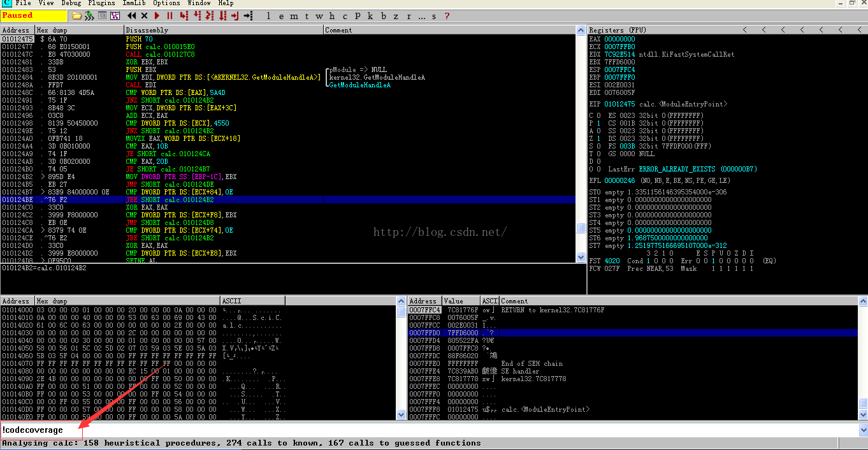Show hardware breakpoints via 'z' button
Image resolution: width=868 pixels, height=450 pixels.
396,16
